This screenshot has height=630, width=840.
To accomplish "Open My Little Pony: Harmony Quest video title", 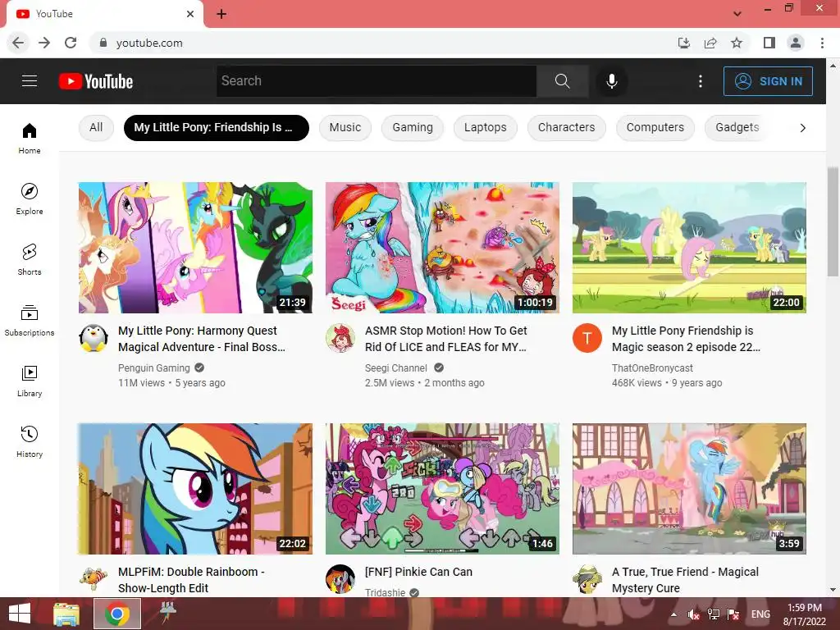I will (x=202, y=339).
